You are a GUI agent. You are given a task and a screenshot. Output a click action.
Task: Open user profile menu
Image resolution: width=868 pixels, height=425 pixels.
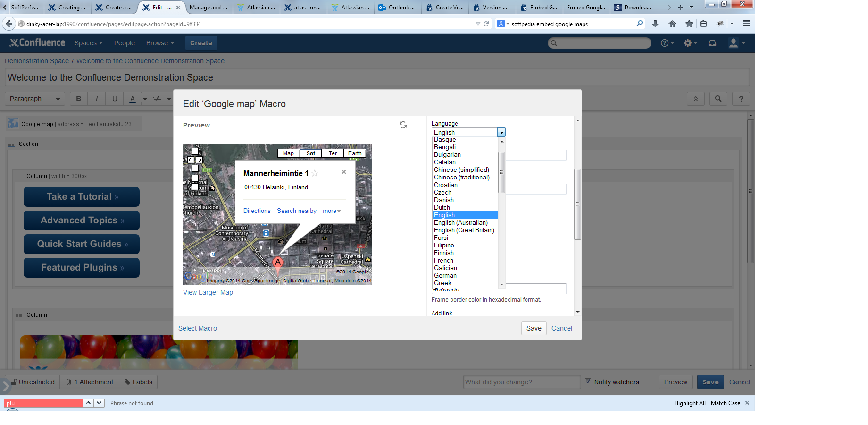click(x=736, y=43)
